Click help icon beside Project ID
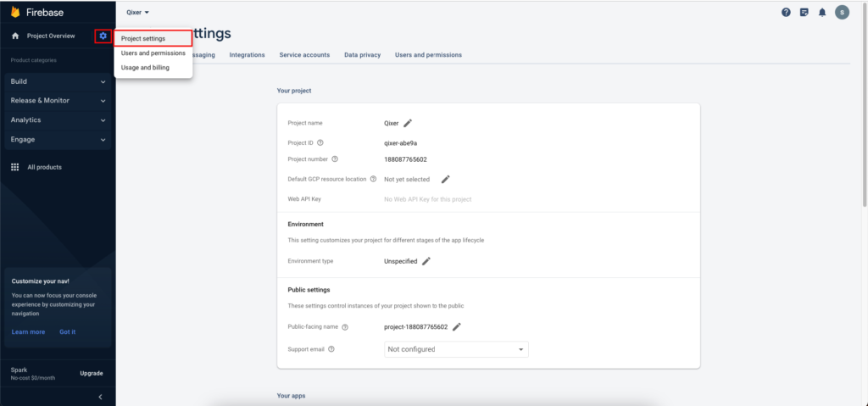This screenshot has height=406, width=868. [x=320, y=143]
